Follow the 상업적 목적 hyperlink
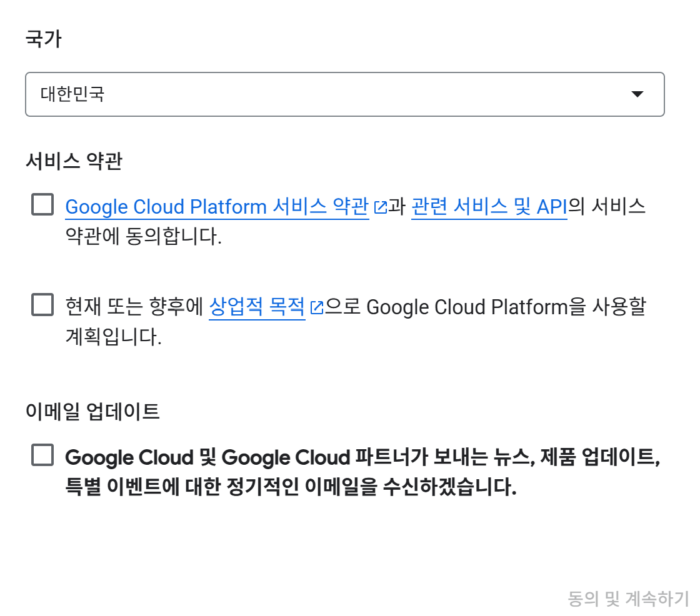Image resolution: width=700 pixels, height=616 pixels. 257,307
